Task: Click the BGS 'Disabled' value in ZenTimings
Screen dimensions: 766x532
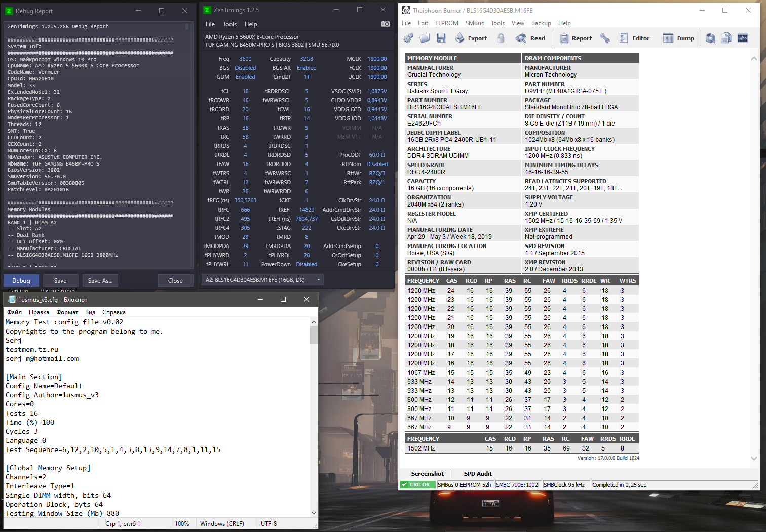Action: tap(245, 68)
